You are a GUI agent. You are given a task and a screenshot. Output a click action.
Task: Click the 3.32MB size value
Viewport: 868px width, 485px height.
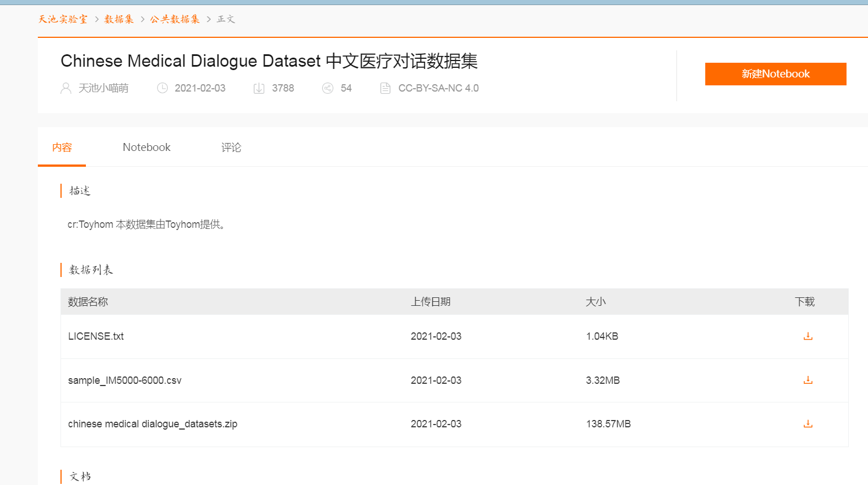pyautogui.click(x=603, y=380)
